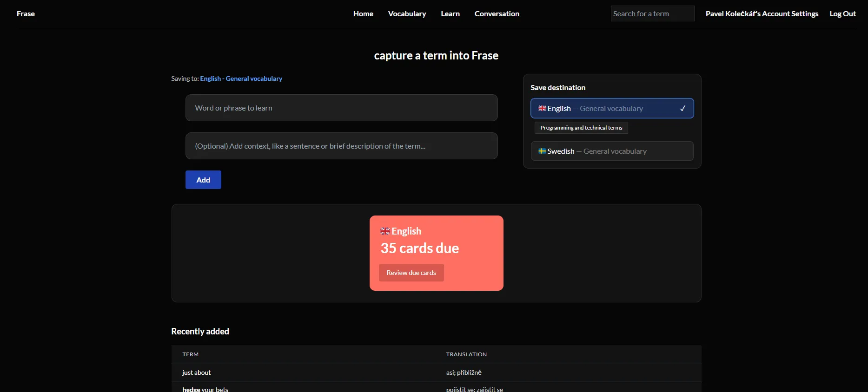Click the Save destination heading
Viewport: 868px width, 392px height.
558,87
